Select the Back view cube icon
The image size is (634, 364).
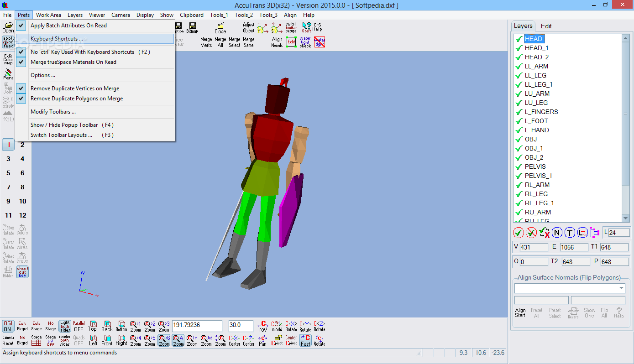click(x=107, y=326)
